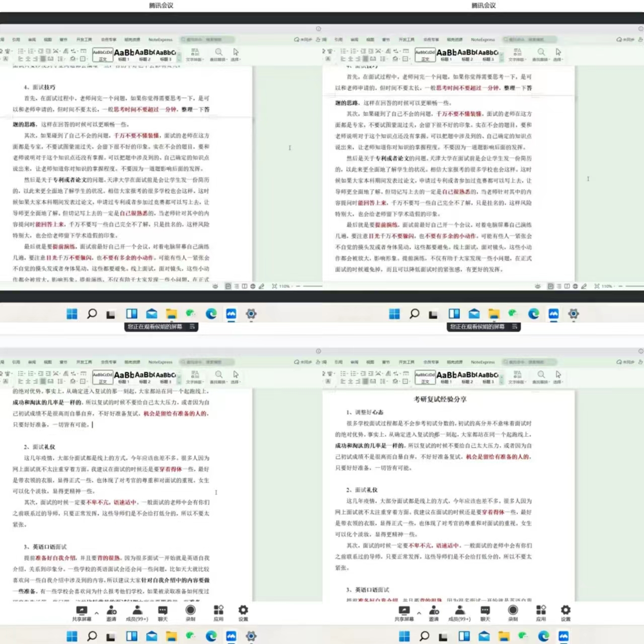This screenshot has width=644, height=644.
Task: Click Task View in taskbar under 考研复试经验分享 pane
Action: click(443, 636)
